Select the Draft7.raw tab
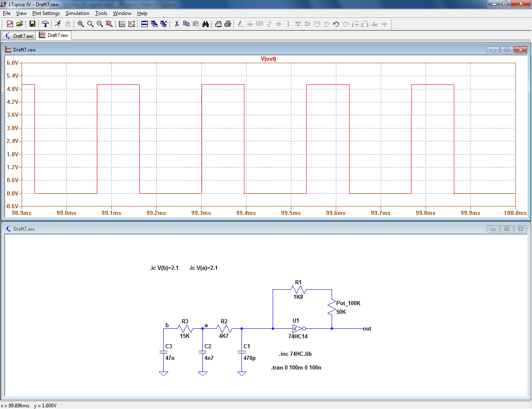532x409 pixels. coord(54,35)
